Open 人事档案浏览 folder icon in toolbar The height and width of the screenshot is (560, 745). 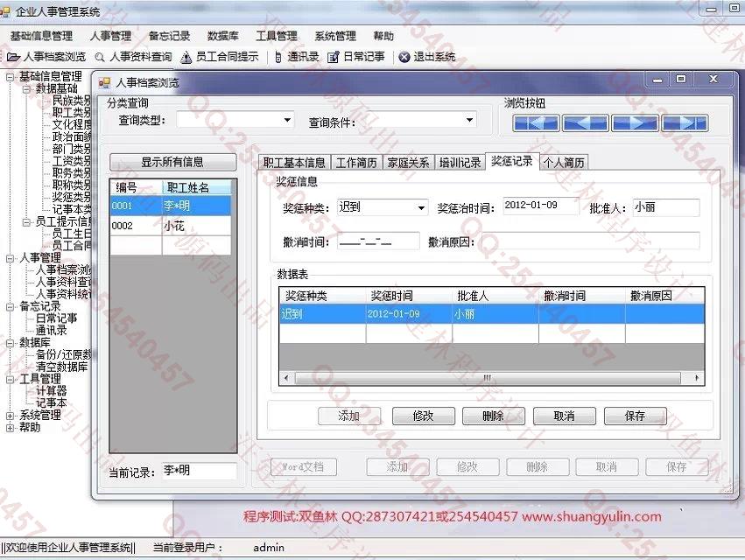13,57
